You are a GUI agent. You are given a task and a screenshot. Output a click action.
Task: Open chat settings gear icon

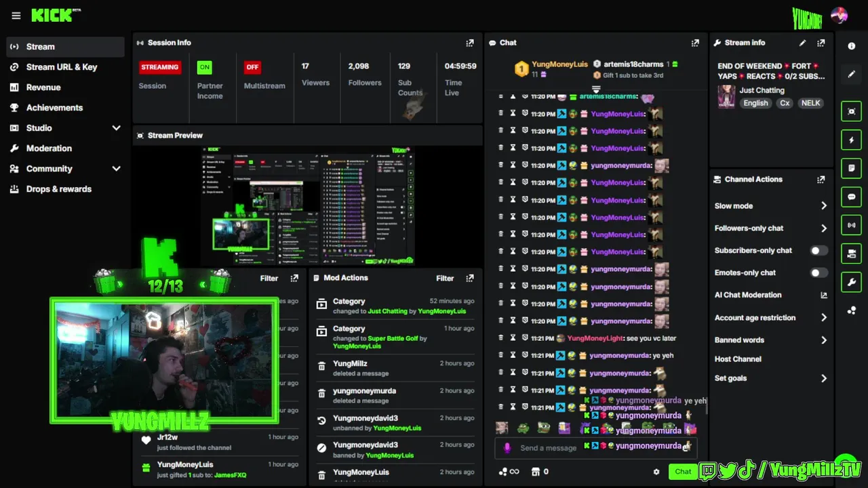[x=656, y=472]
